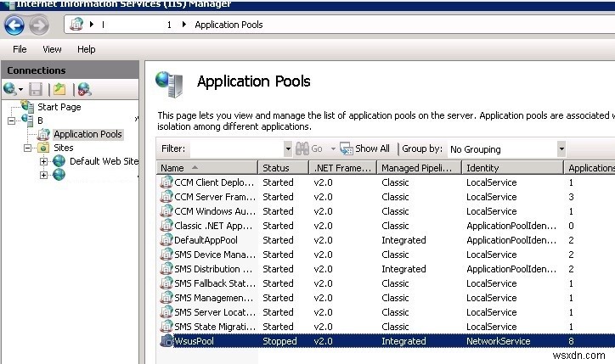The image size is (615, 364).
Task: Open the Go button dropdown arrow
Action: (333, 148)
